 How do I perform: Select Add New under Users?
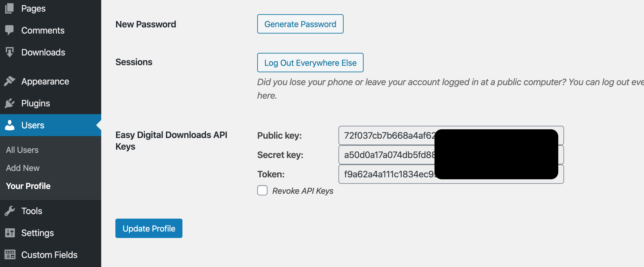23,168
